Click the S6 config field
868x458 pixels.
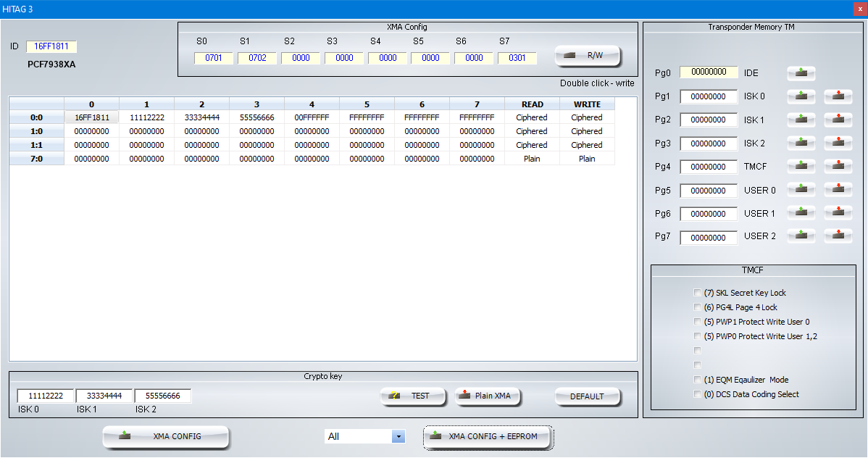coord(474,57)
